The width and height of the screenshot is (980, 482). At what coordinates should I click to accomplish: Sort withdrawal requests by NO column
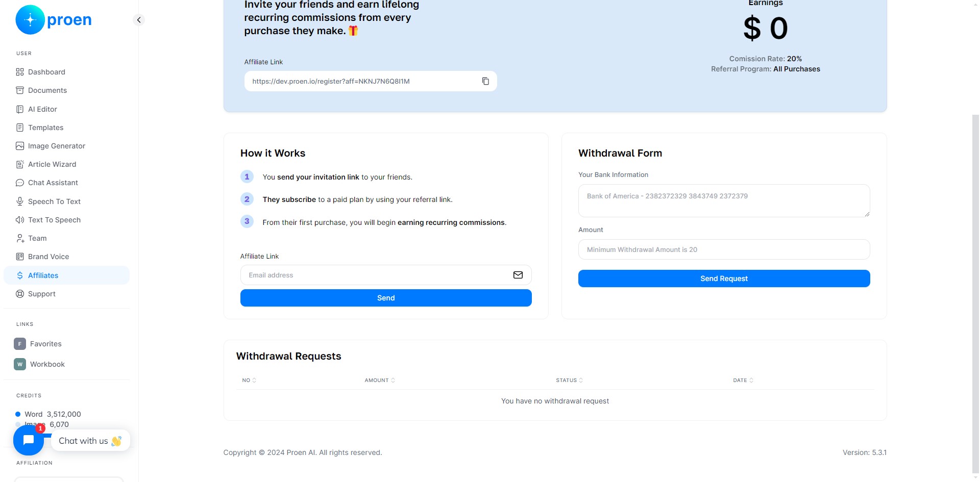click(249, 380)
